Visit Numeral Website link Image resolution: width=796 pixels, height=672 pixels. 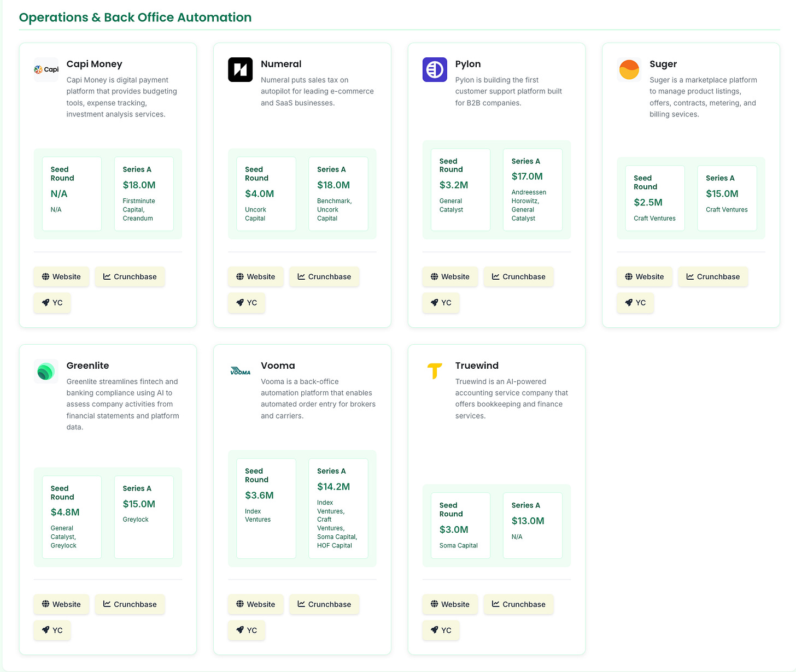click(x=256, y=276)
